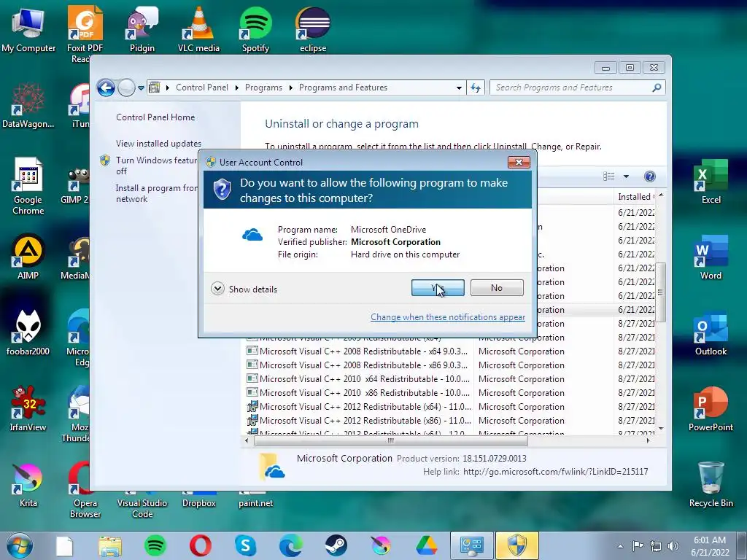Open PowerPoint desktop shortcut
This screenshot has height=560, width=747.
[711, 409]
